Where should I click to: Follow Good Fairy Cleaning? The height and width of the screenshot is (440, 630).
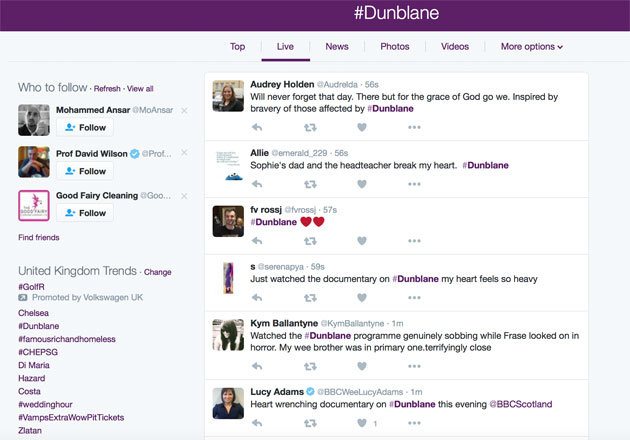[x=85, y=213]
